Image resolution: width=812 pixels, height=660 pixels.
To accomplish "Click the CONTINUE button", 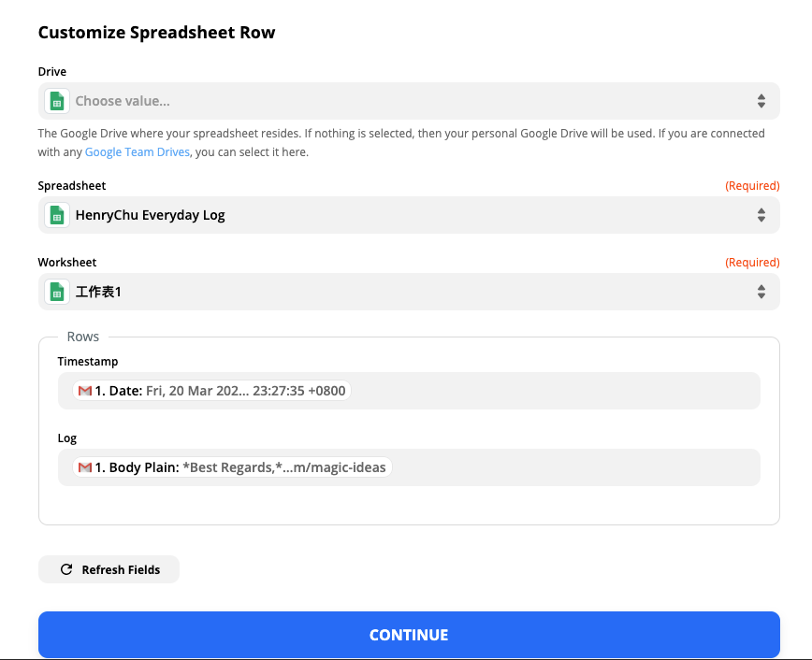I will [x=409, y=635].
